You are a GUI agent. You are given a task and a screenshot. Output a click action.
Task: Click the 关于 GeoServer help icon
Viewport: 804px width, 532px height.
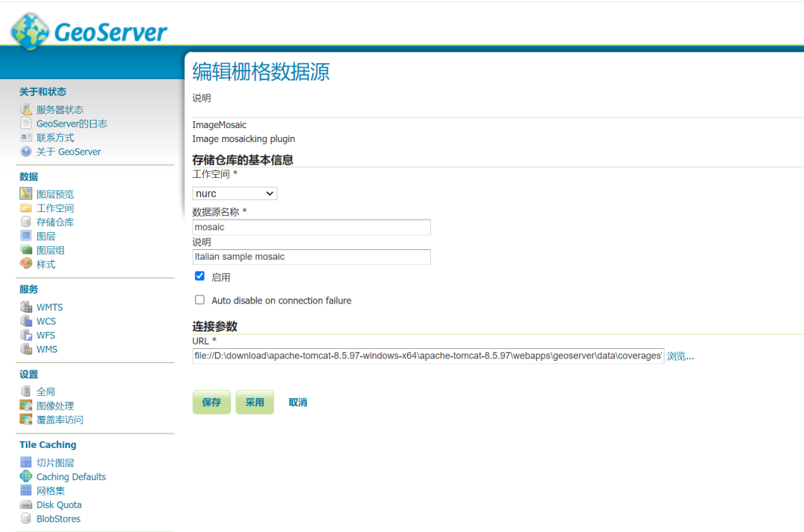(26, 151)
